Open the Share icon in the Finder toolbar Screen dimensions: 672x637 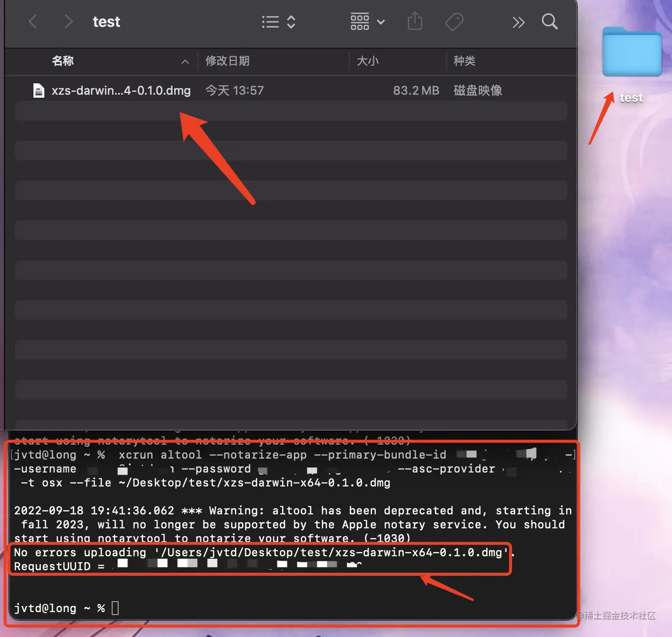tap(415, 21)
